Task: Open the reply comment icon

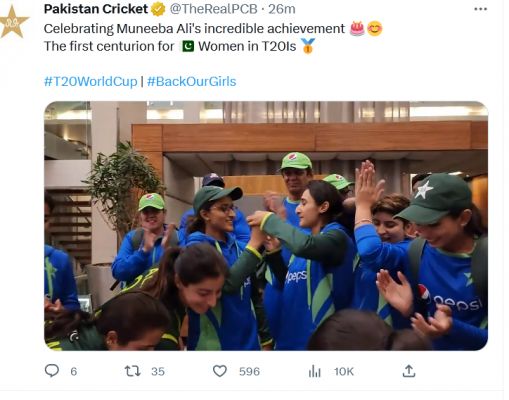Action: [52, 371]
